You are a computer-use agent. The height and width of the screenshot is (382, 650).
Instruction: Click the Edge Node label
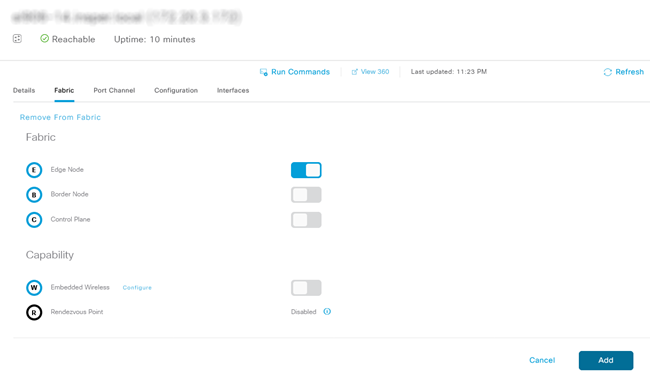click(67, 169)
